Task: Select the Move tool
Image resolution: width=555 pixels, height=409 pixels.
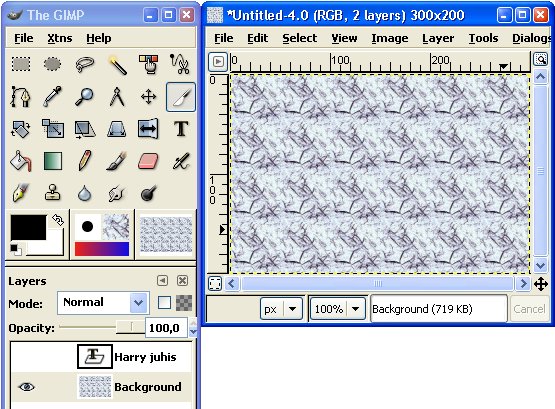Action: click(148, 97)
